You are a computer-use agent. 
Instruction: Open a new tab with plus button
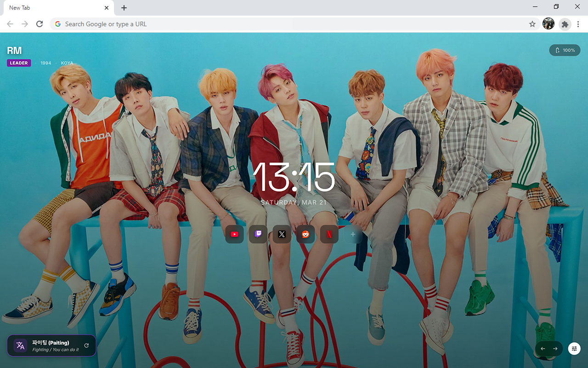(x=124, y=8)
